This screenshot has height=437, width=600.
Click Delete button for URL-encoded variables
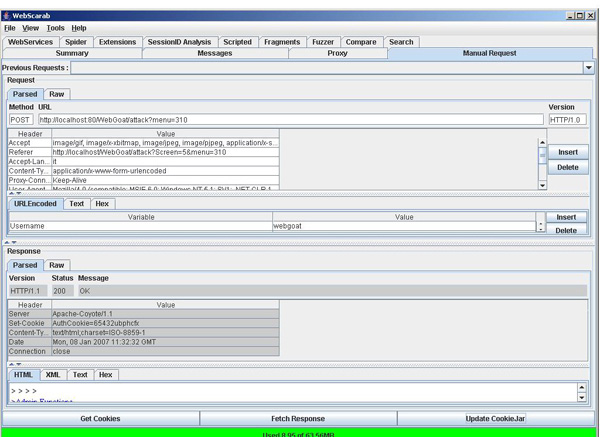(566, 230)
